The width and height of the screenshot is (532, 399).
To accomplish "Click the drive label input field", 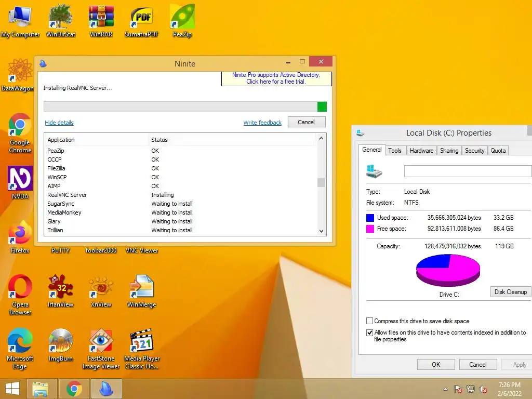I will tap(468, 171).
